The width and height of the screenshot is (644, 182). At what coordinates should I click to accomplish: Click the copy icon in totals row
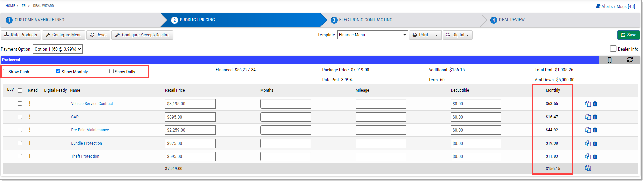[x=588, y=168]
